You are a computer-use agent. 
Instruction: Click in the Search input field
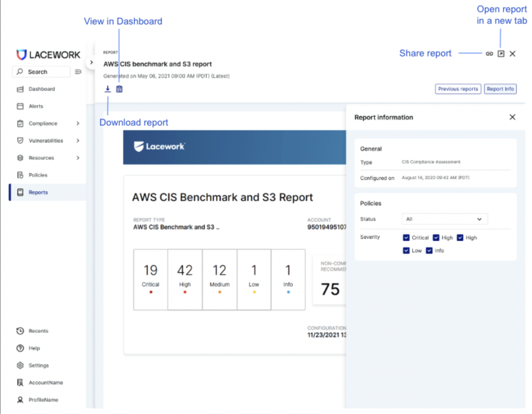[41, 72]
